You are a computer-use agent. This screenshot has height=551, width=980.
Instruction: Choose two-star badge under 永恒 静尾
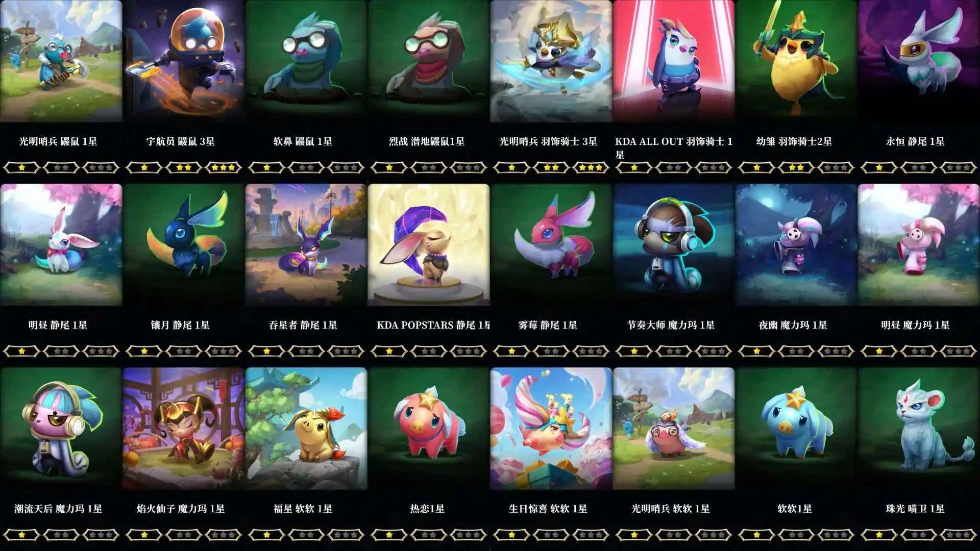tap(919, 167)
